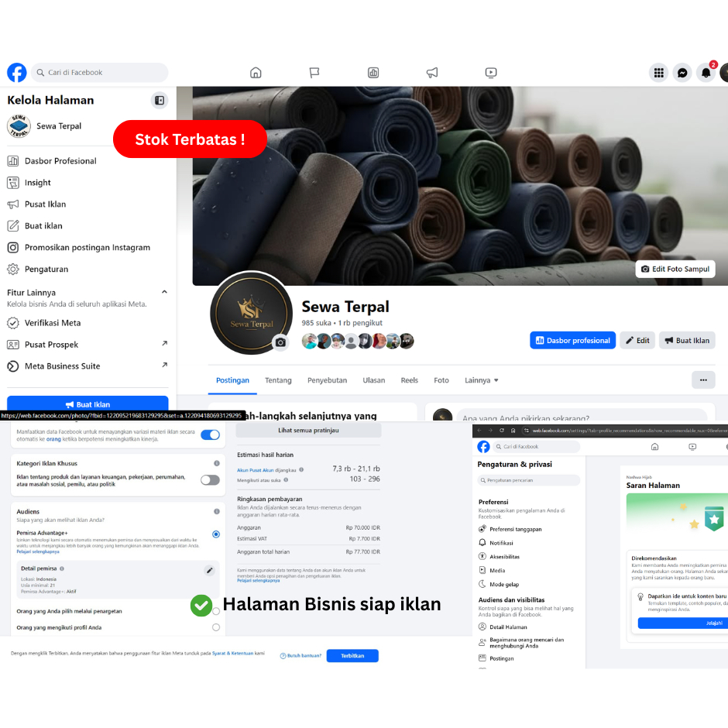Open the Ulasan tab
This screenshot has width=728, height=728.
(x=374, y=380)
